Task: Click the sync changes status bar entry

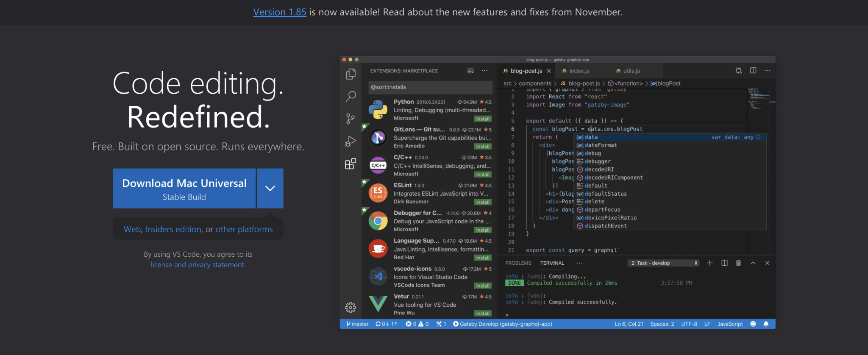Action: click(x=387, y=324)
